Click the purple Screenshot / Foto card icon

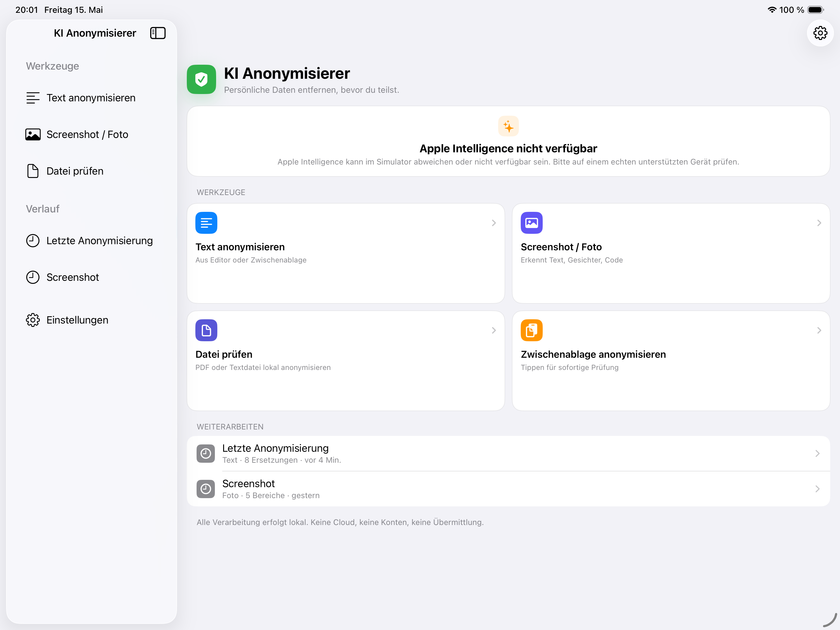[531, 223]
